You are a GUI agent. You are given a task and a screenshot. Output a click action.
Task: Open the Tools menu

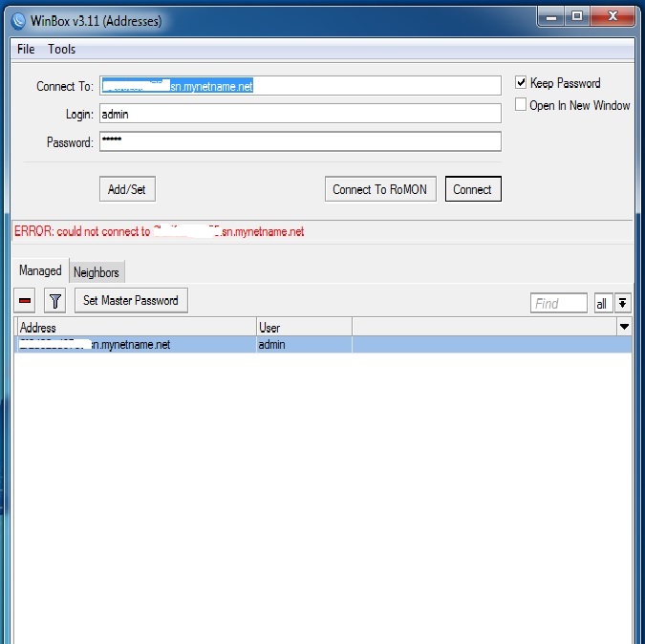coord(62,50)
